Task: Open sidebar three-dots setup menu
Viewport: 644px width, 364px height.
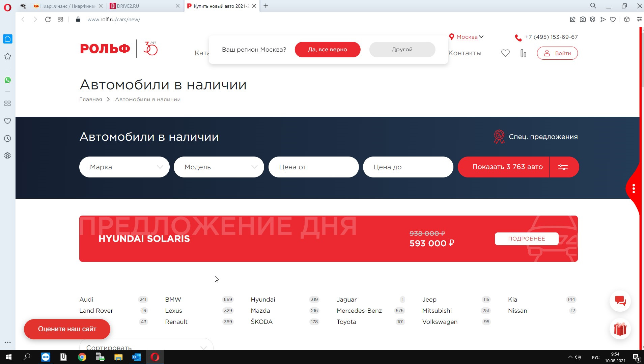Action: (x=7, y=342)
